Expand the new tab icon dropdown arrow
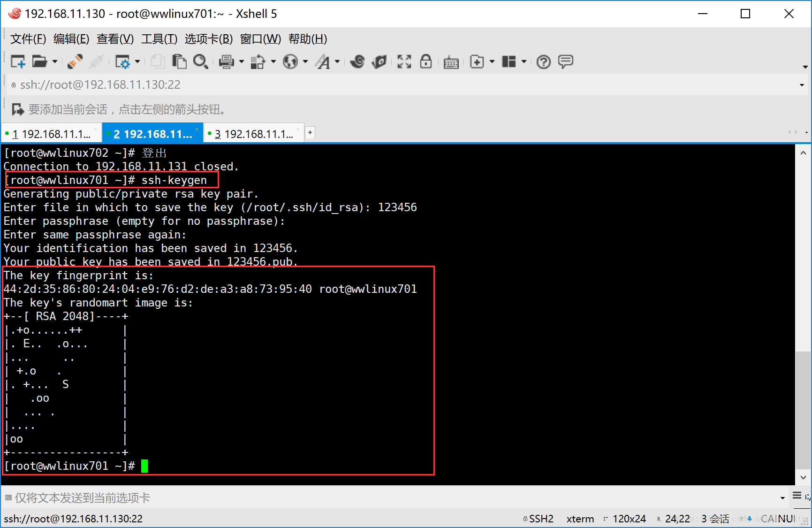 coord(492,61)
